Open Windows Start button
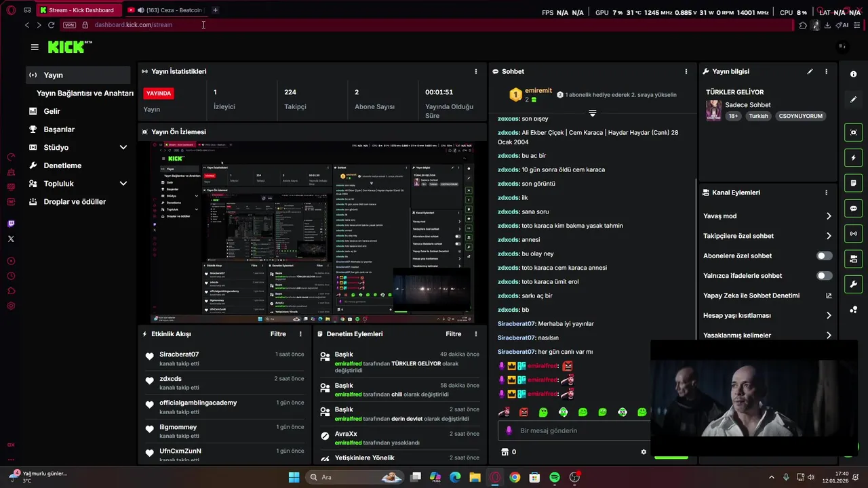Image resolution: width=868 pixels, height=488 pixels. point(294,477)
